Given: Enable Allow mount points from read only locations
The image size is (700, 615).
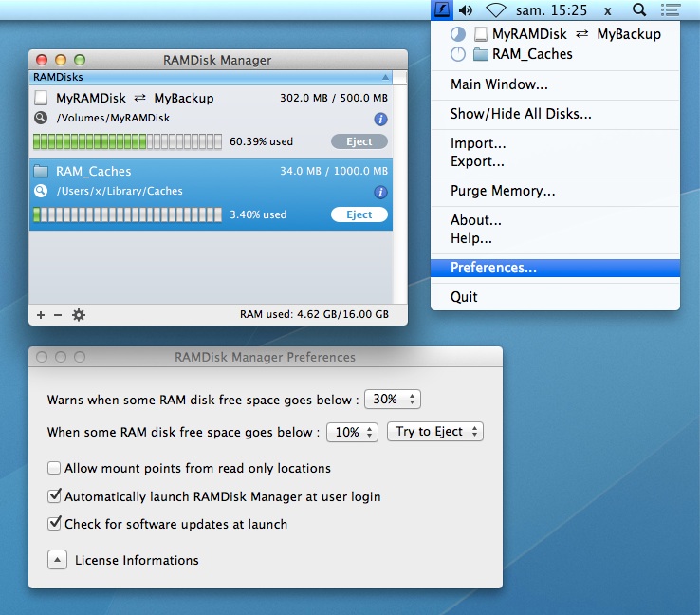Looking at the screenshot, I should pos(54,468).
